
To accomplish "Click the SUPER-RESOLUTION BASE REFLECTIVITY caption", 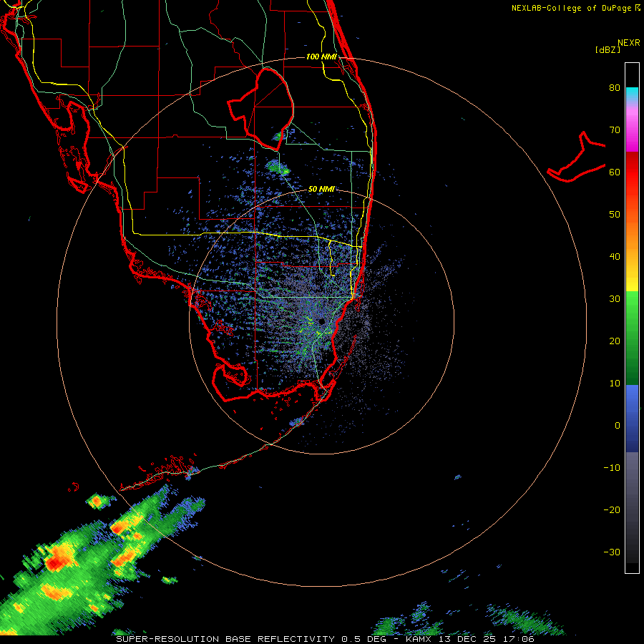I will [225, 639].
